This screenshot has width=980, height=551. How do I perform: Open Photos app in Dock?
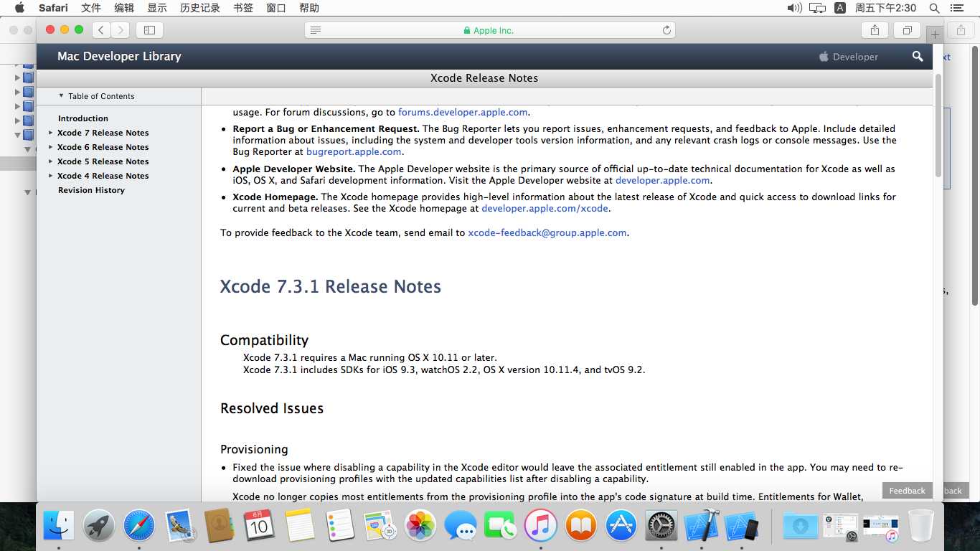(420, 525)
